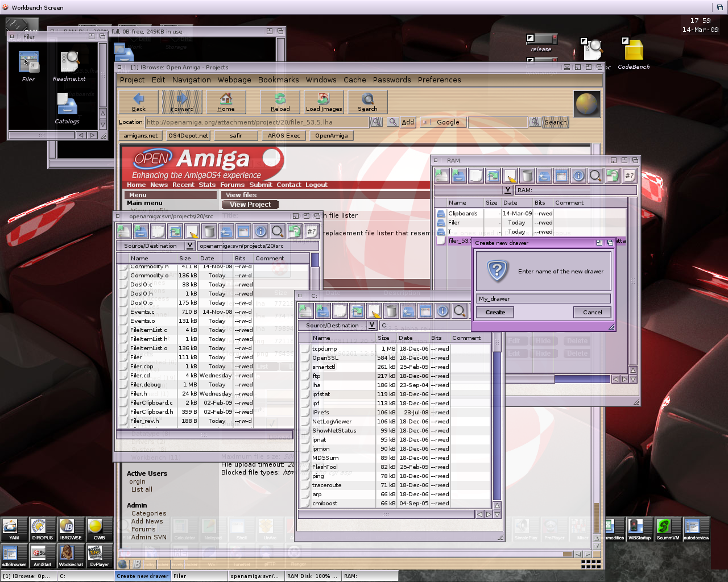The height and width of the screenshot is (582, 728).
Task: Open the Source/Destination cycle gadget in the src window
Action: [x=155, y=246]
